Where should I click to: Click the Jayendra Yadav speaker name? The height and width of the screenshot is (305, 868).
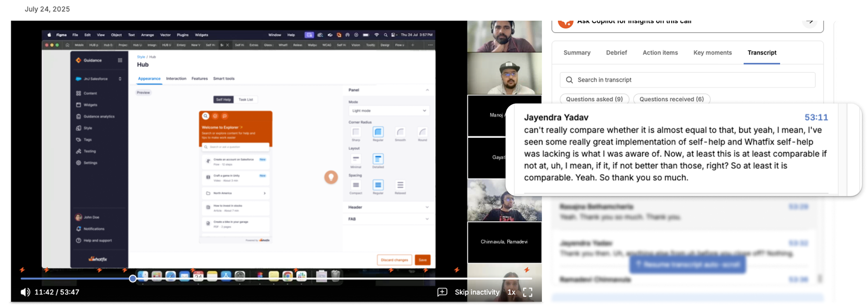(x=556, y=117)
